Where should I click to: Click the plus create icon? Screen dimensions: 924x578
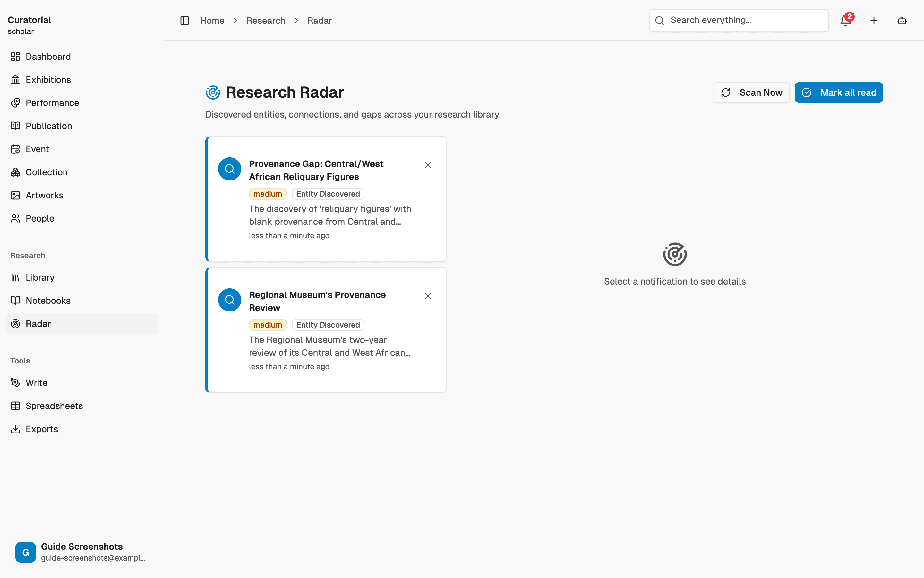point(874,21)
